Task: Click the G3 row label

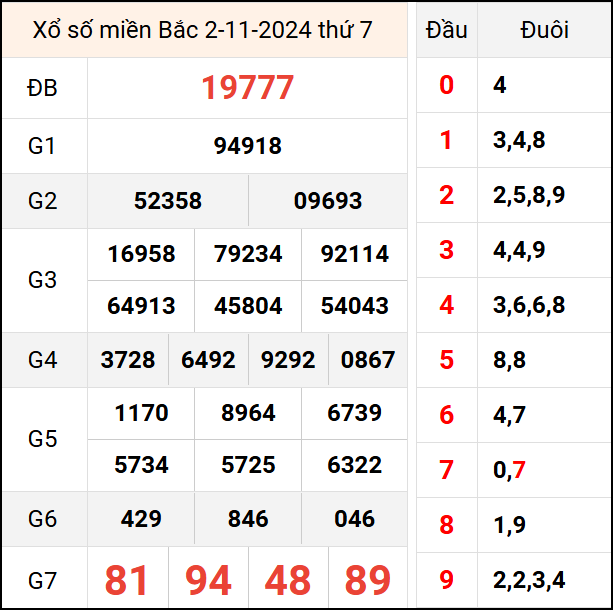Action: (x=42, y=280)
